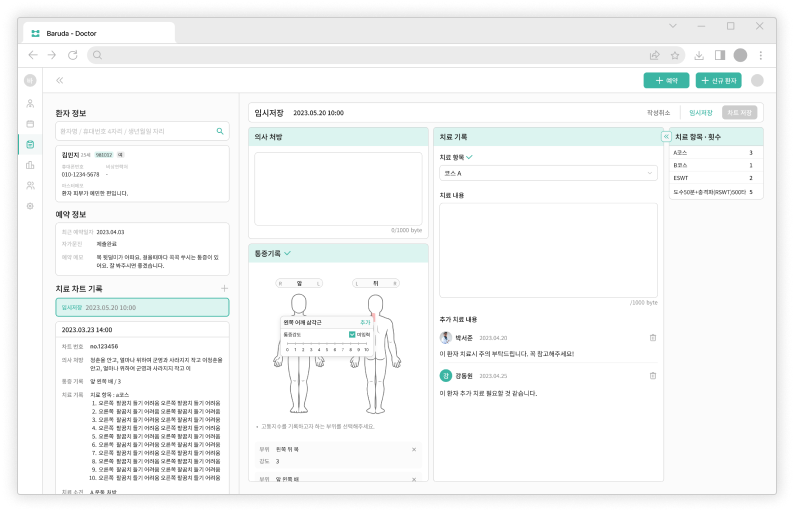This screenshot has height=512, width=794.
Task: Click 작성취소 to cancel writing
Action: tap(658, 112)
